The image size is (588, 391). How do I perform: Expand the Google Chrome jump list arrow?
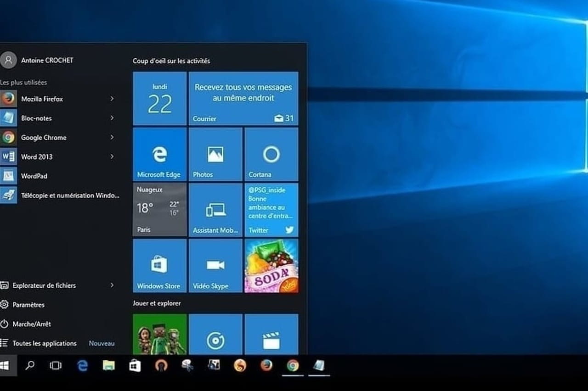click(112, 137)
